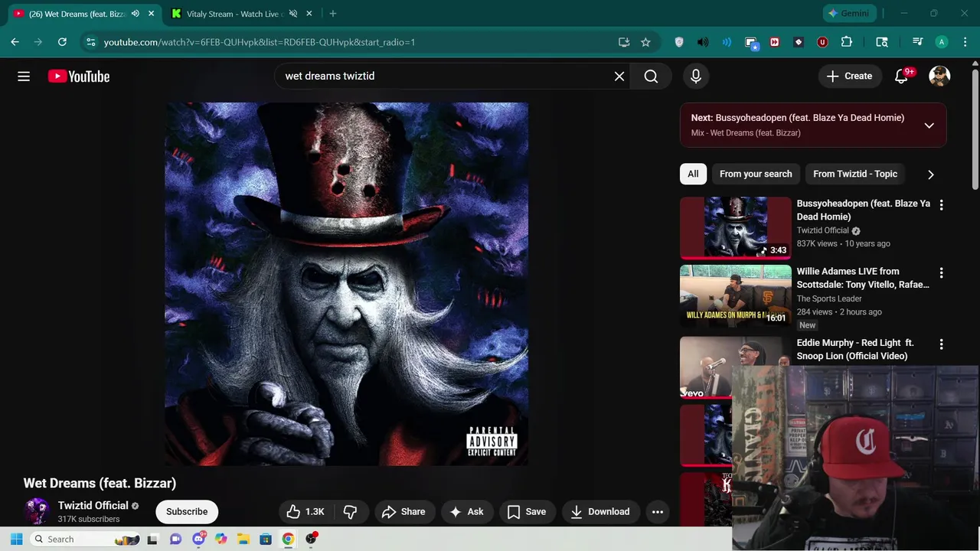Viewport: 980px width, 551px height.
Task: Open Willie Adames LIVE video thumbnail
Action: 736,296
